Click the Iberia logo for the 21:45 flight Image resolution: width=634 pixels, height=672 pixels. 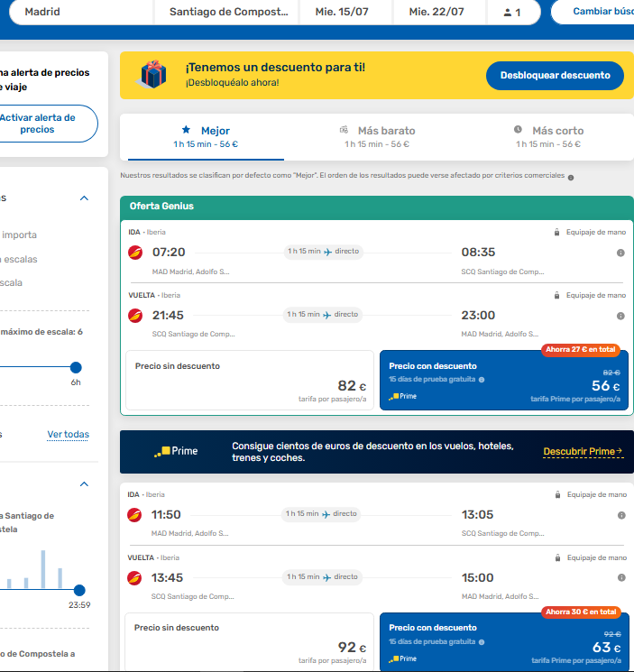[x=135, y=316]
